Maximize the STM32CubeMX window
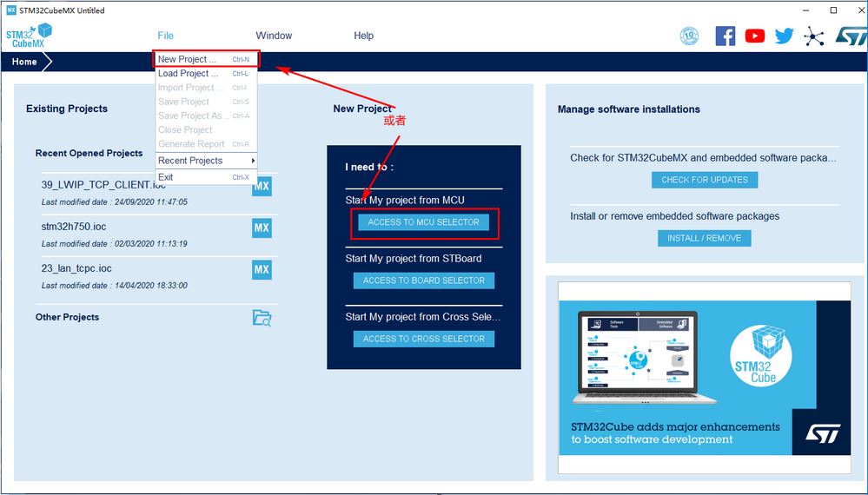Image resolution: width=868 pixels, height=495 pixels. (x=833, y=10)
